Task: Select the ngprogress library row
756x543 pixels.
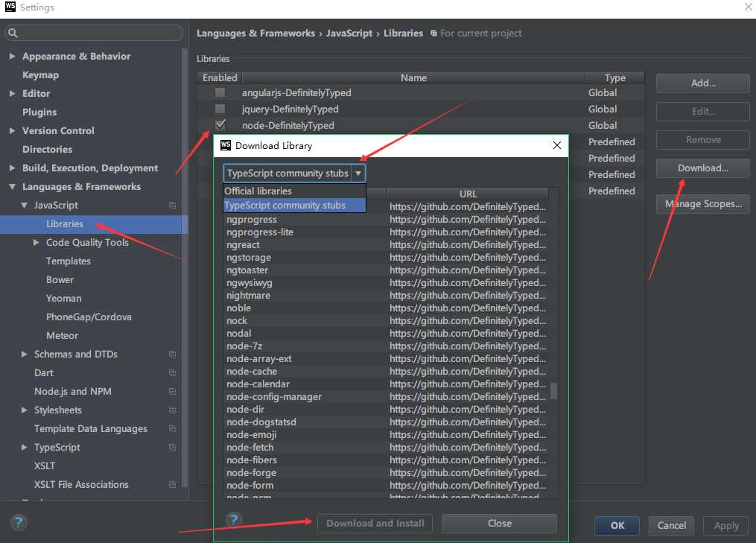Action: click(387, 220)
